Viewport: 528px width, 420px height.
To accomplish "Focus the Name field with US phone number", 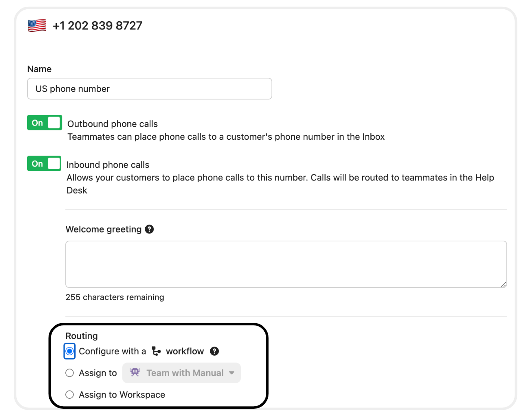I will pos(149,89).
